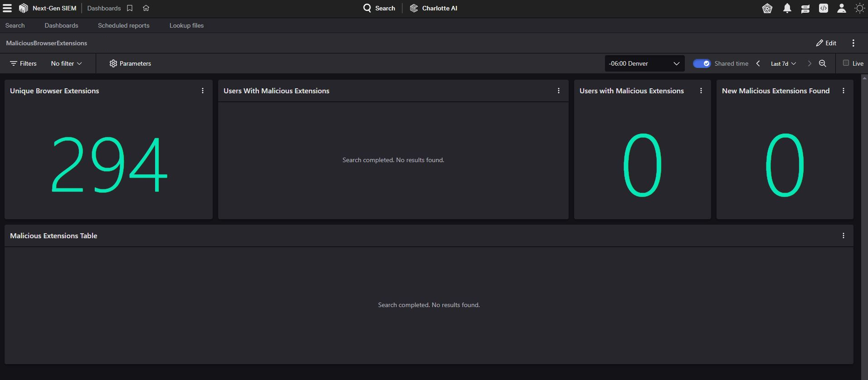The height and width of the screenshot is (380, 868).
Task: Expand the Last 7d time range
Action: [x=783, y=63]
